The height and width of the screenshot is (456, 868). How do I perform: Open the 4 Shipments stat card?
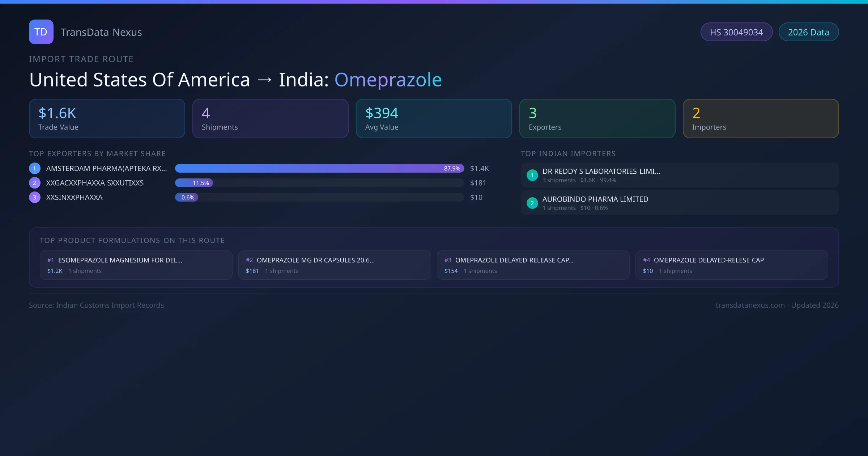coord(270,118)
